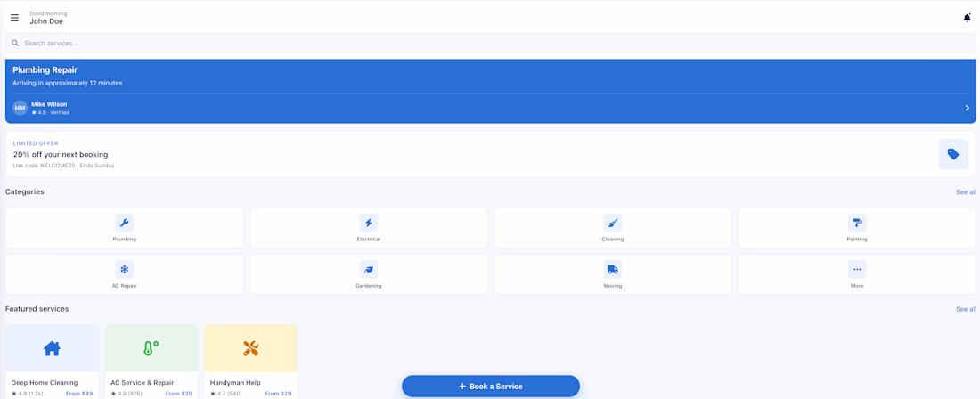Click the From $49 price
The image size is (980, 399).
tap(78, 394)
